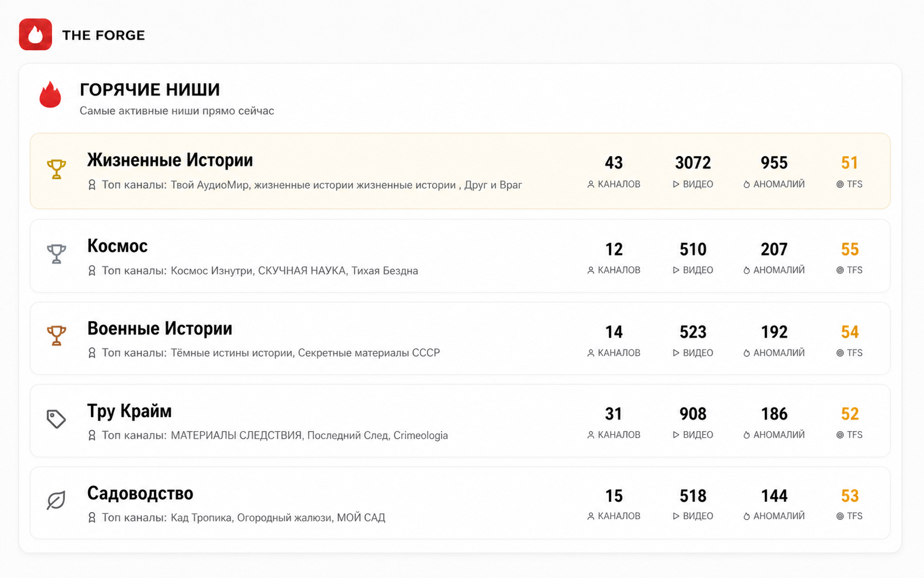Click the tag icon for Тру Крайм

pyautogui.click(x=57, y=418)
